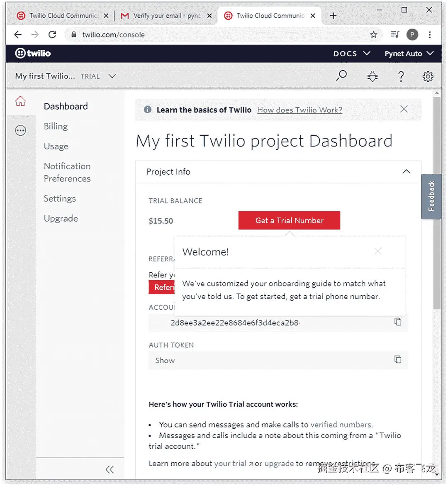Viewport: 448px width, 486px height.
Task: Click the $15.50 trial balance
Action: pyautogui.click(x=161, y=221)
